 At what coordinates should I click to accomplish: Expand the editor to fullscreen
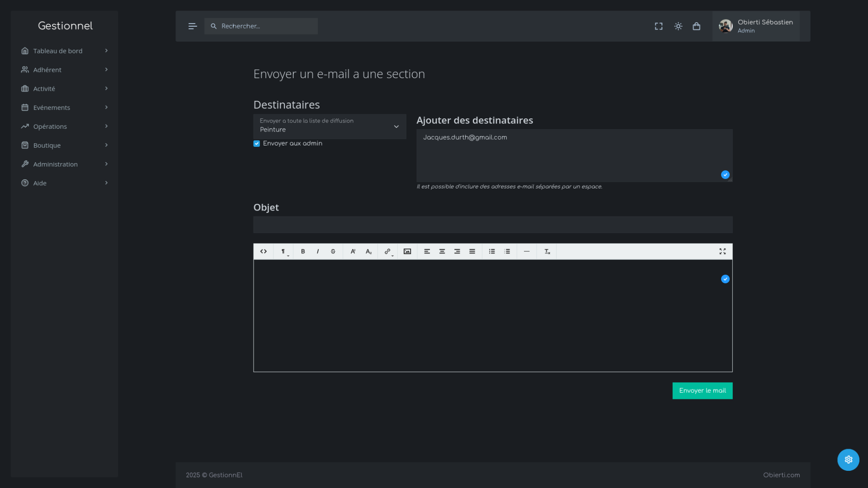(722, 252)
